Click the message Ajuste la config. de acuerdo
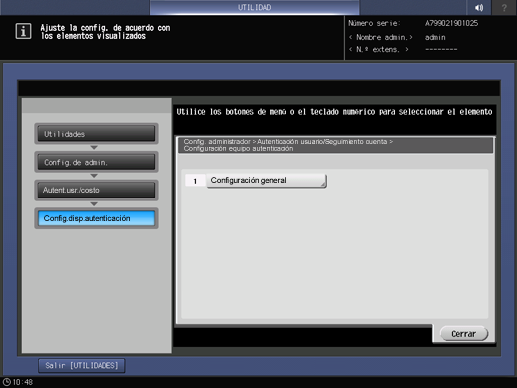 pyautogui.click(x=105, y=32)
